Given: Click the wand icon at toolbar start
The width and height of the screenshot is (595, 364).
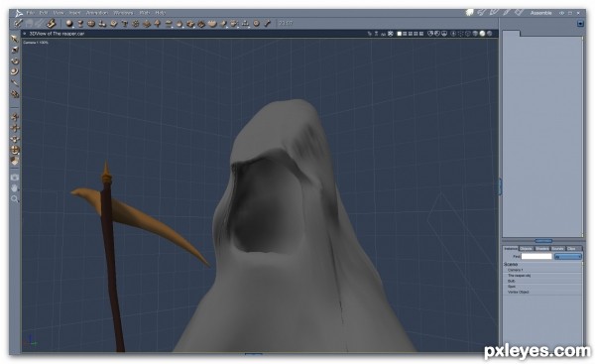Looking at the screenshot, I should (x=18, y=24).
